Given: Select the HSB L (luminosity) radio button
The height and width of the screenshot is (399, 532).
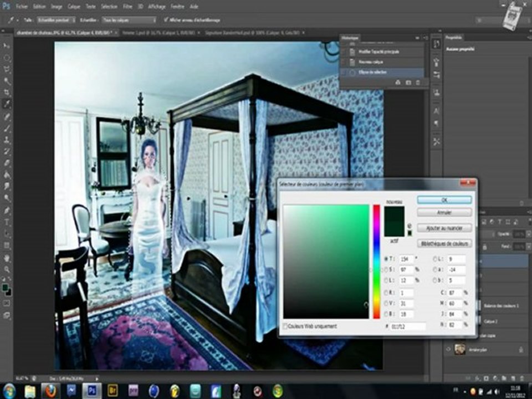Looking at the screenshot, I should [386, 280].
